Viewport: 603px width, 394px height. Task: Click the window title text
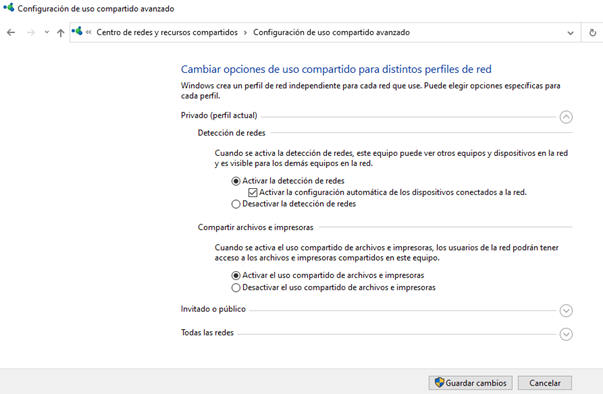click(x=96, y=8)
